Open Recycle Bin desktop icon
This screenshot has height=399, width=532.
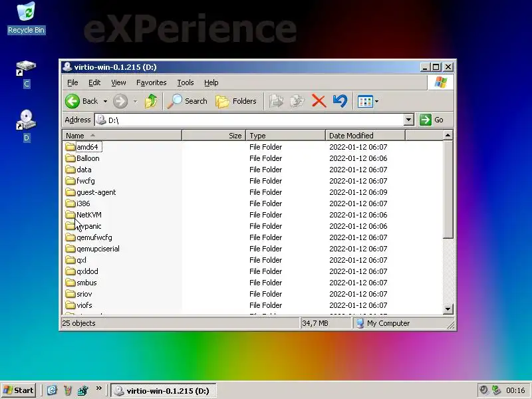(x=26, y=18)
